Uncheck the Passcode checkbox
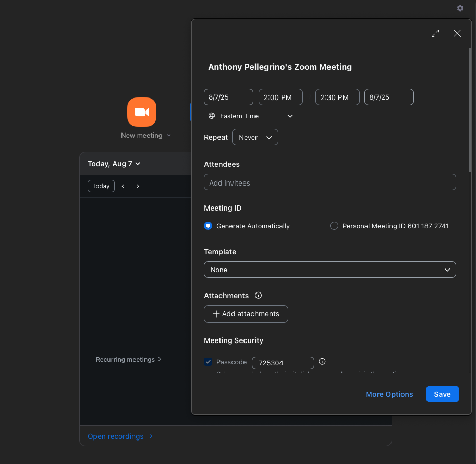This screenshot has width=476, height=464. [x=208, y=362]
